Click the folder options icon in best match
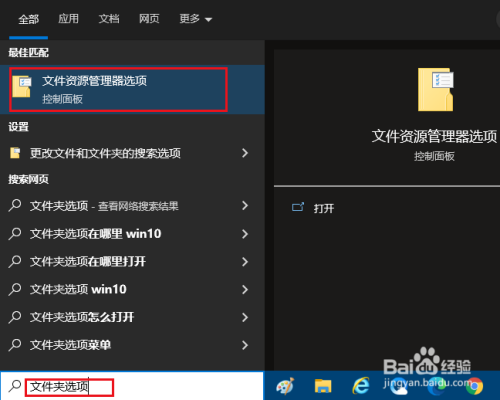This screenshot has width=500, height=400. click(x=22, y=87)
